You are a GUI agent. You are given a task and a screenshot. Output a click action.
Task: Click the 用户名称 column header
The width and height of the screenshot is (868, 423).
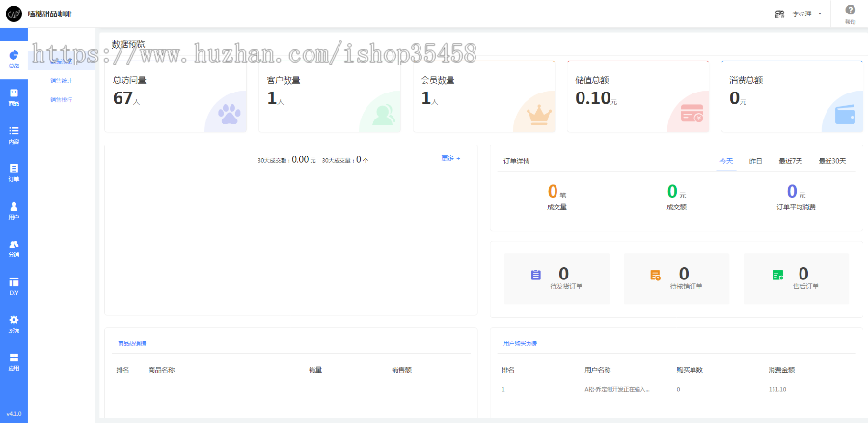[598, 370]
